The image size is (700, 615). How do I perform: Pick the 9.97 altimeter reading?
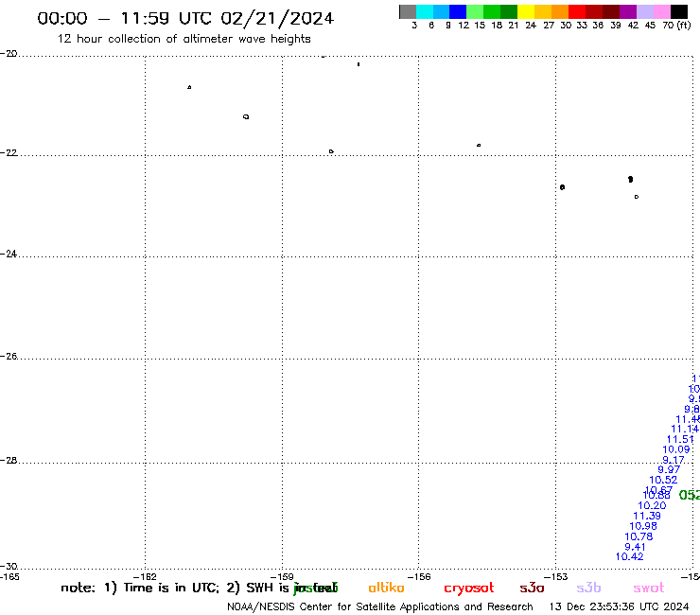[669, 469]
